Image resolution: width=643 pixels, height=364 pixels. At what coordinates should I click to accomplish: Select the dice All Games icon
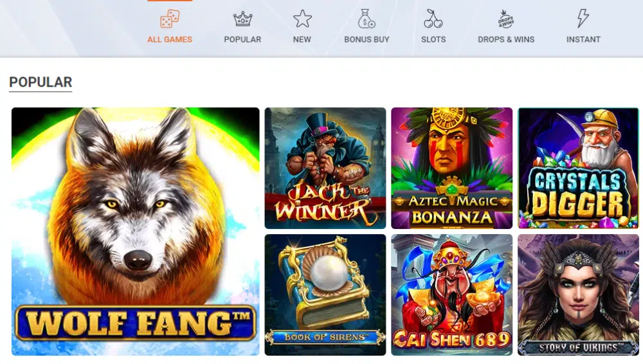pyautogui.click(x=170, y=19)
